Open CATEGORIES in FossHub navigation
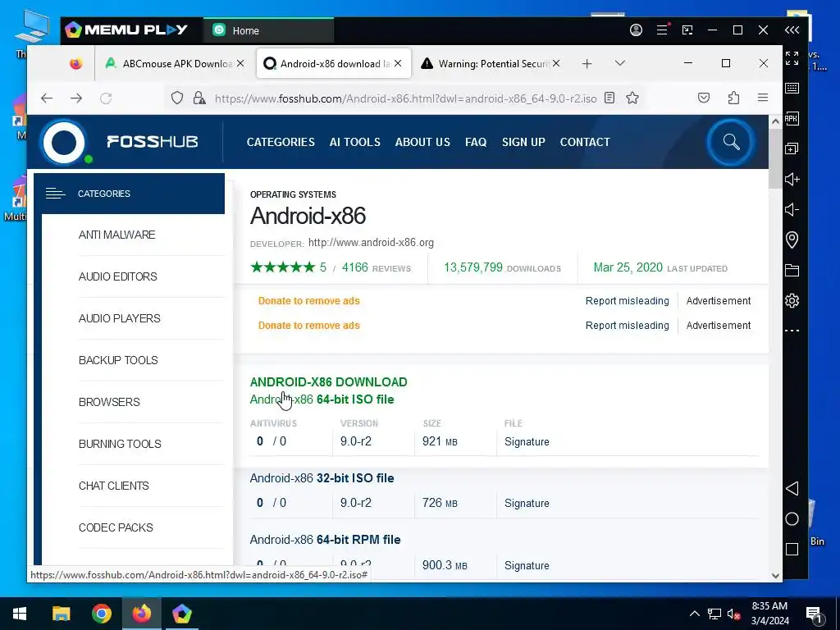Screen dimensions: 840x630 (281, 142)
